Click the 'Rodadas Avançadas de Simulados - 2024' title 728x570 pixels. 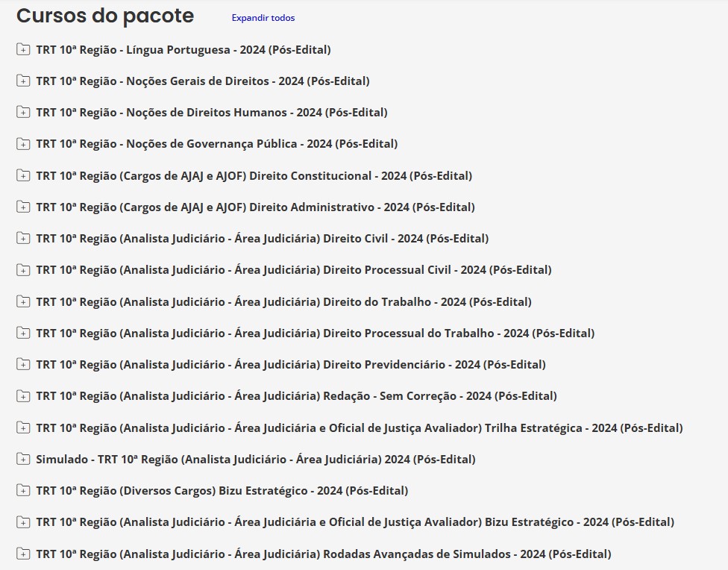point(324,554)
